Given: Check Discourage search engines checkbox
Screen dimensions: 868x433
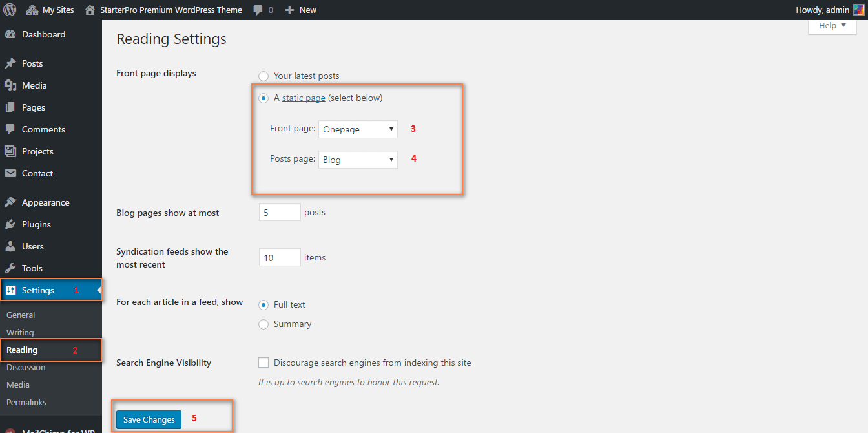Looking at the screenshot, I should coord(263,363).
